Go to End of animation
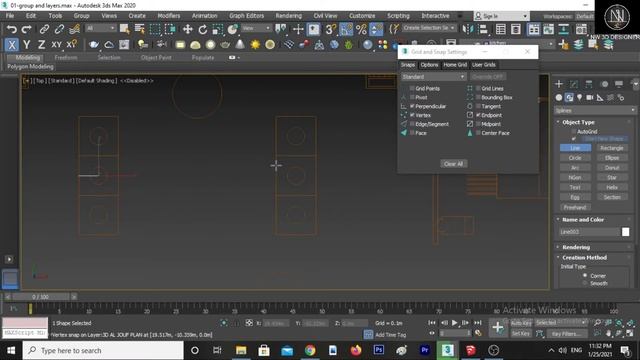Screen dimensions: 640x360 click(477, 323)
